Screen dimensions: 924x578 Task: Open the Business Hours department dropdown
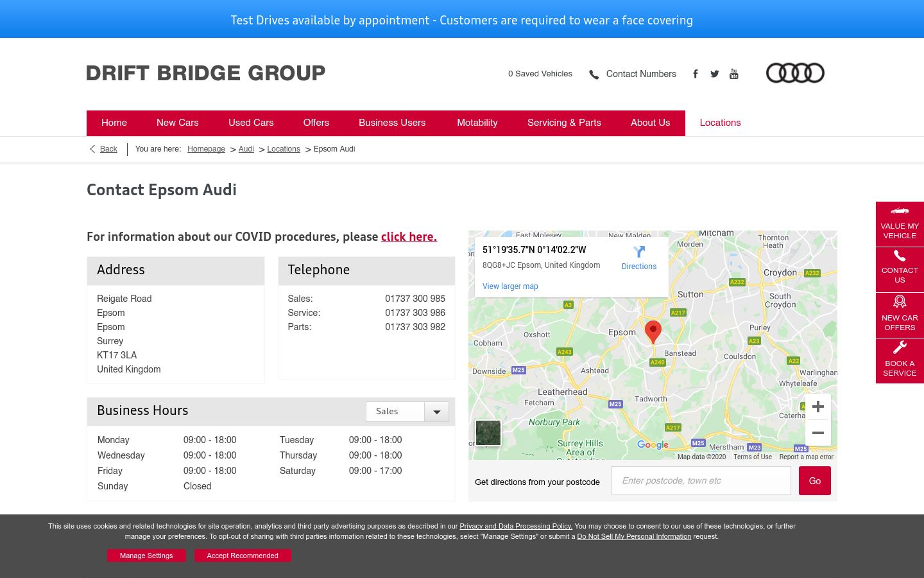(407, 412)
